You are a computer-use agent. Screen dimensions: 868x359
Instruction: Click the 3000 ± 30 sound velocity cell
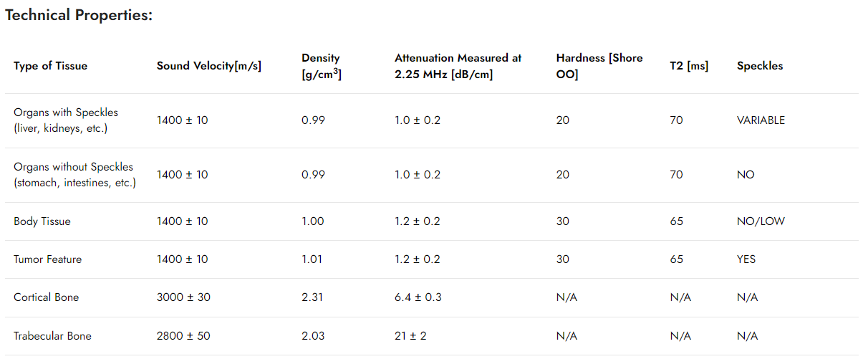tap(183, 297)
